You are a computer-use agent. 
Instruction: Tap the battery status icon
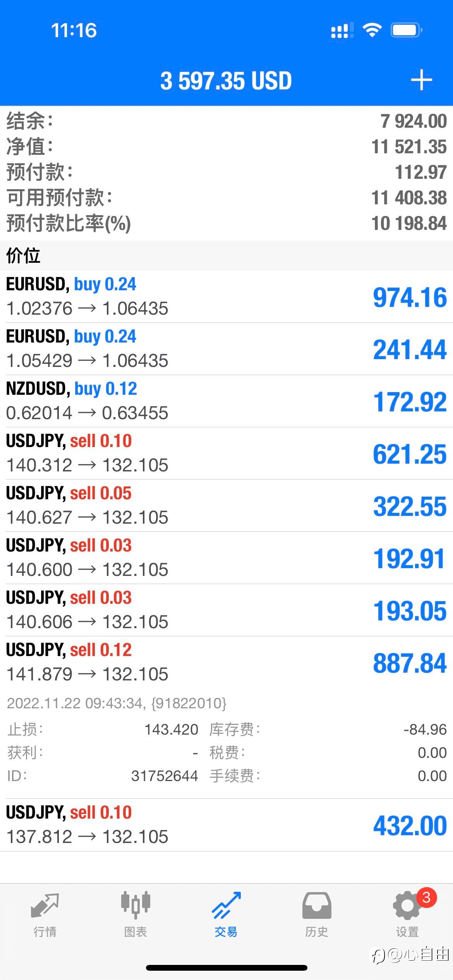point(406,30)
